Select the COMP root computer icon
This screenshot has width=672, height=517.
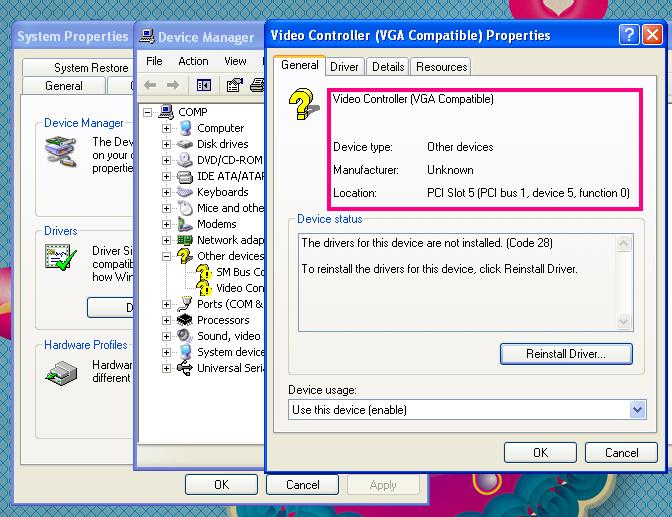(x=166, y=112)
